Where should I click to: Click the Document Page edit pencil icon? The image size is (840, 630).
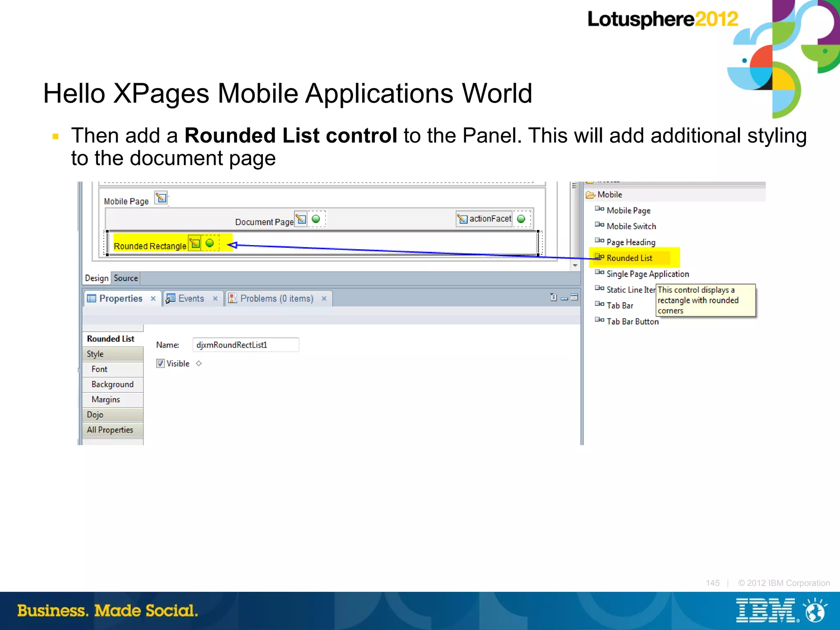[x=301, y=218]
